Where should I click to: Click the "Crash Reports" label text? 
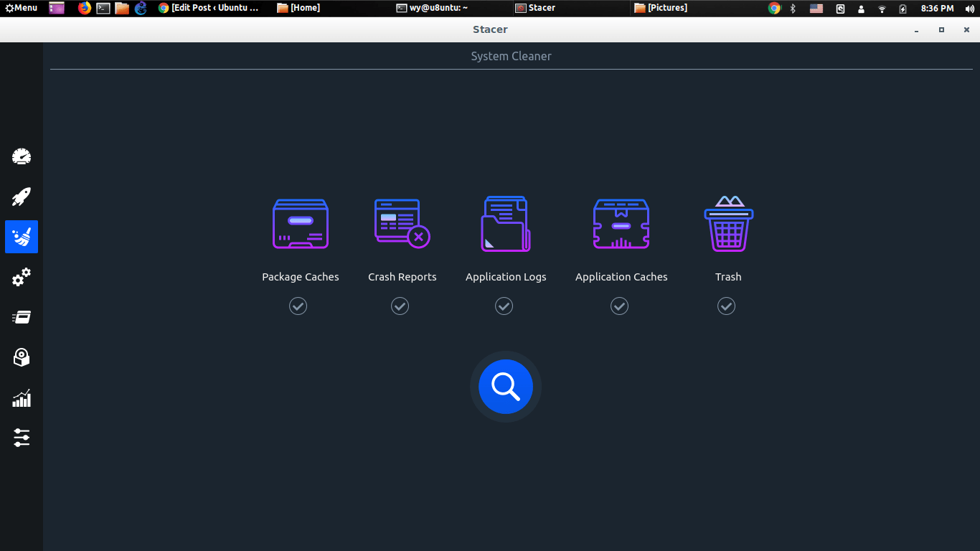click(x=402, y=277)
